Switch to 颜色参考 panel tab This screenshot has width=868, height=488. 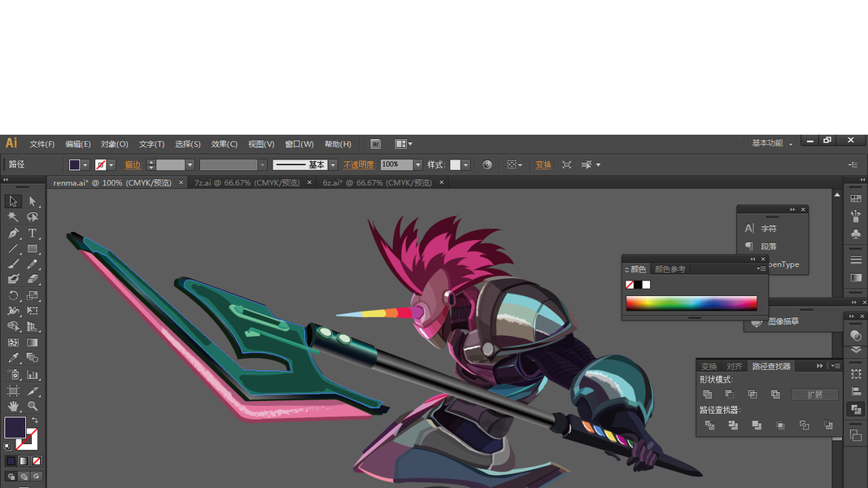point(670,269)
